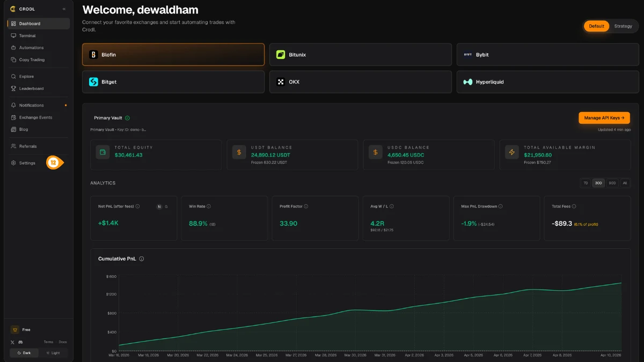Select the Blofin exchange card
Screen dimensions: 644x362
pos(173,55)
